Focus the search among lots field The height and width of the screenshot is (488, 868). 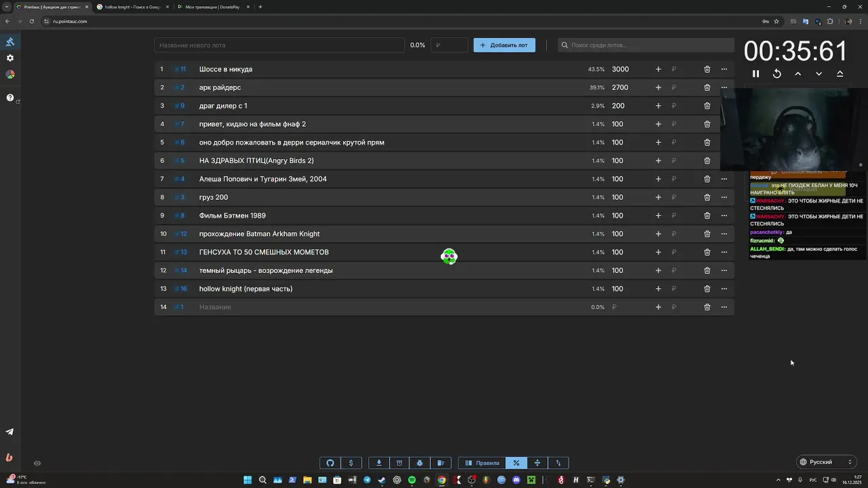[646, 45]
